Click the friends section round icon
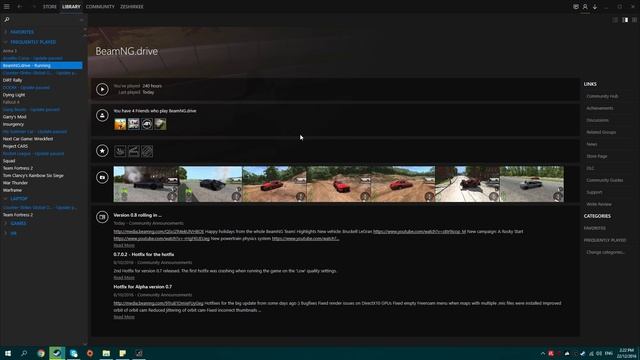Screen dimensions: 640x360 (x=102, y=116)
